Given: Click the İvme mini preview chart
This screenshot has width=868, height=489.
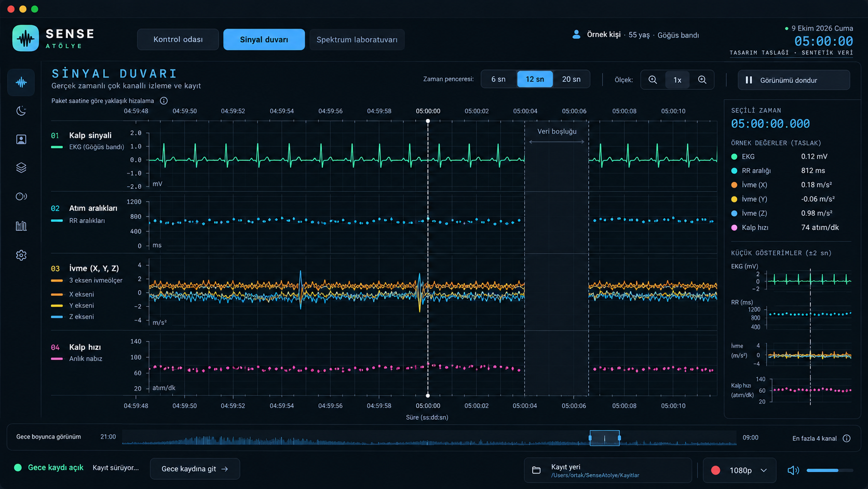Looking at the screenshot, I should click(x=809, y=355).
